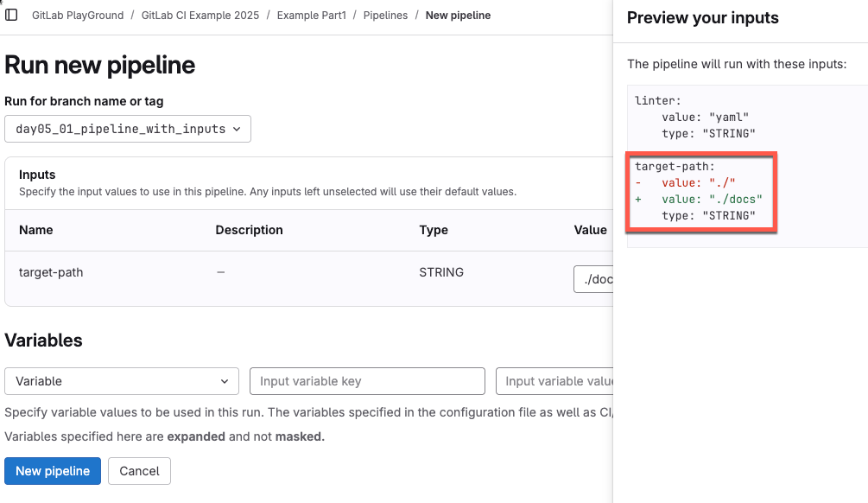
Task: Click the Type column header
Action: tap(433, 230)
